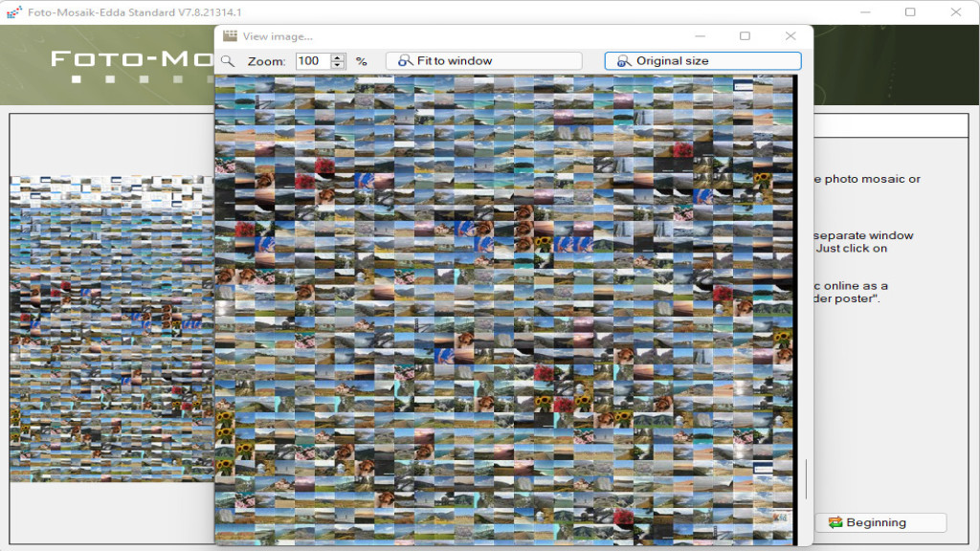Increase zoom with the up stepper arrow
This screenshot has width=980, height=551.
[337, 56]
